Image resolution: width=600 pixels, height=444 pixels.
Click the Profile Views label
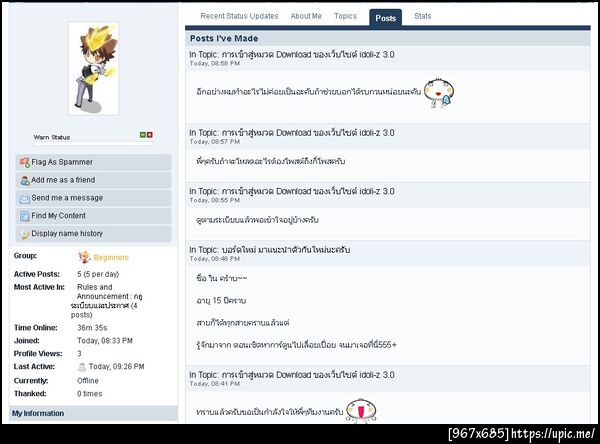tap(38, 354)
